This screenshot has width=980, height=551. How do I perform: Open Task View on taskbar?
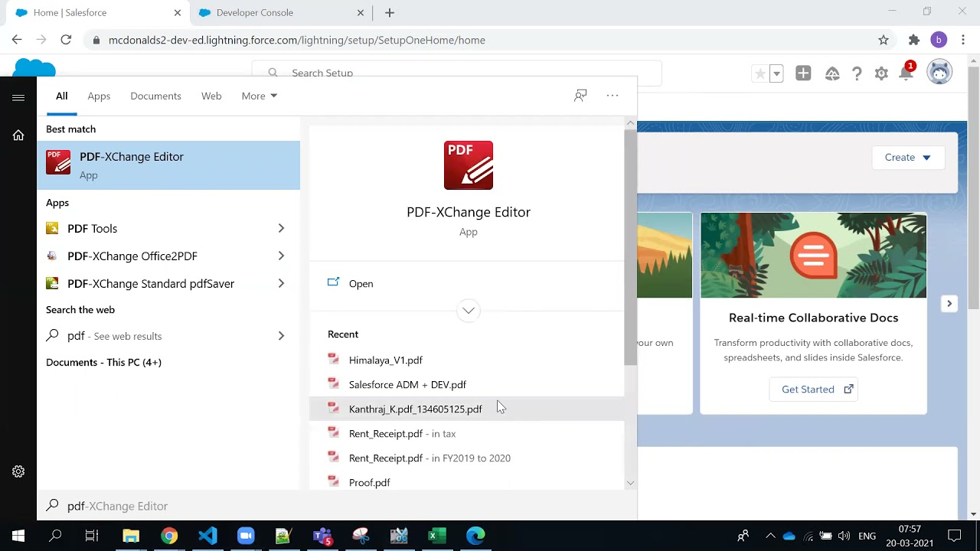coord(92,536)
